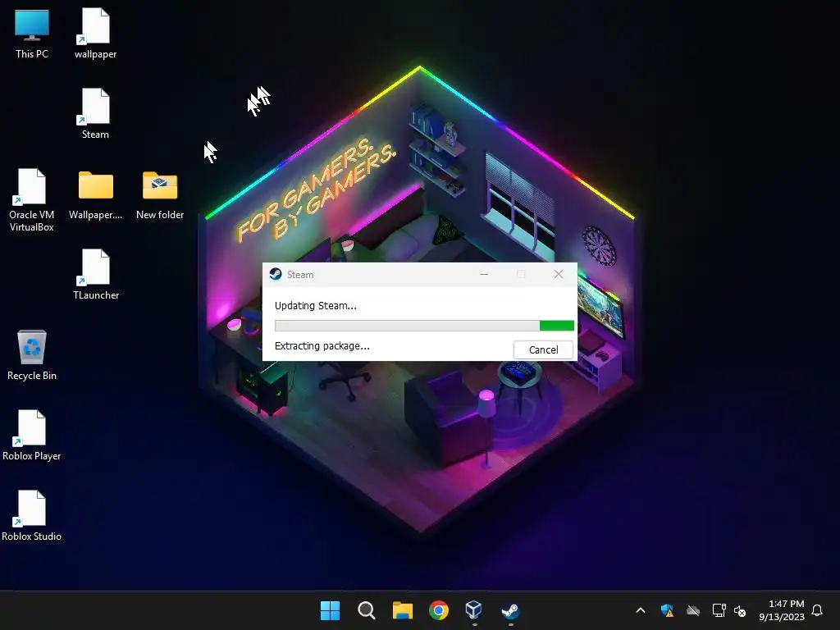This screenshot has width=840, height=630.
Task: Cancel the Steam update
Action: [x=543, y=349]
